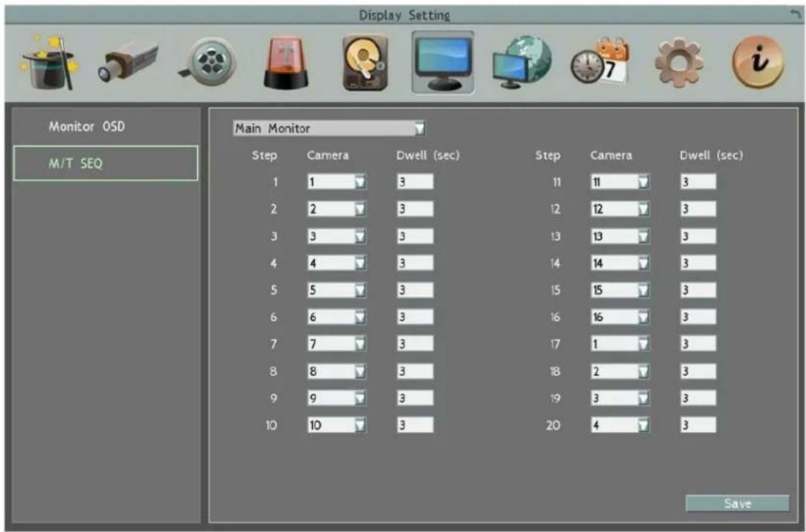Open the Main Monitor dropdown
Image resolution: width=806 pixels, height=532 pixels.
point(329,128)
